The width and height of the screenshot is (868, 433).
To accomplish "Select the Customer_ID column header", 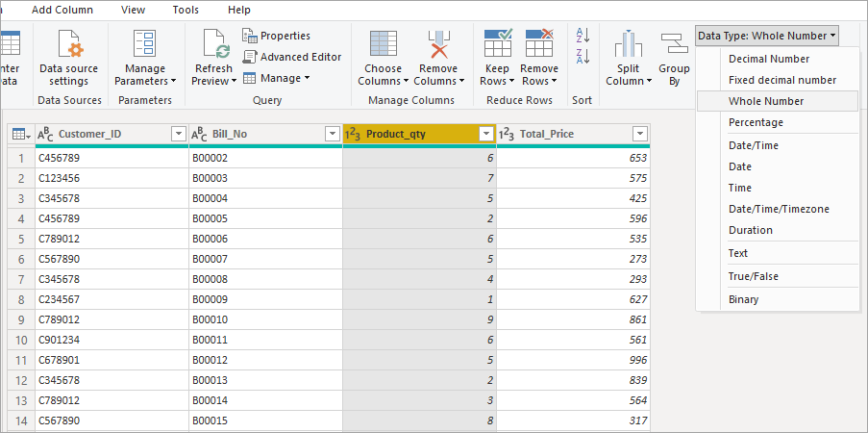I will (112, 134).
